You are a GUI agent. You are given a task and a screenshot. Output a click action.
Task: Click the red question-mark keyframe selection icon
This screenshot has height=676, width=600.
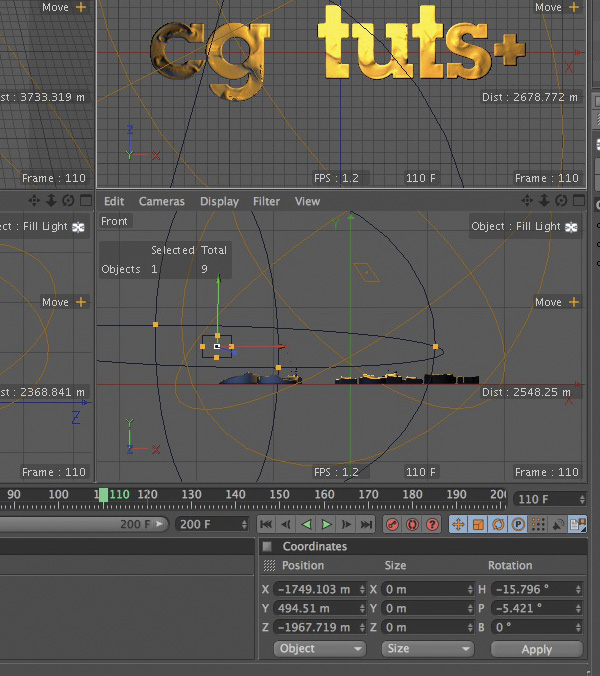coord(432,524)
